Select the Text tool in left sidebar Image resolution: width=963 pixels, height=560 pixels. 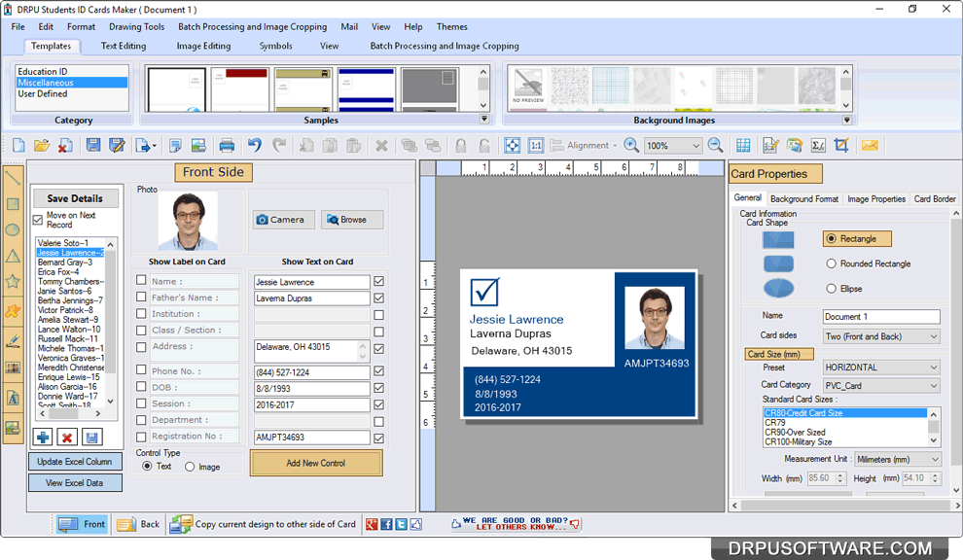pos(13,398)
